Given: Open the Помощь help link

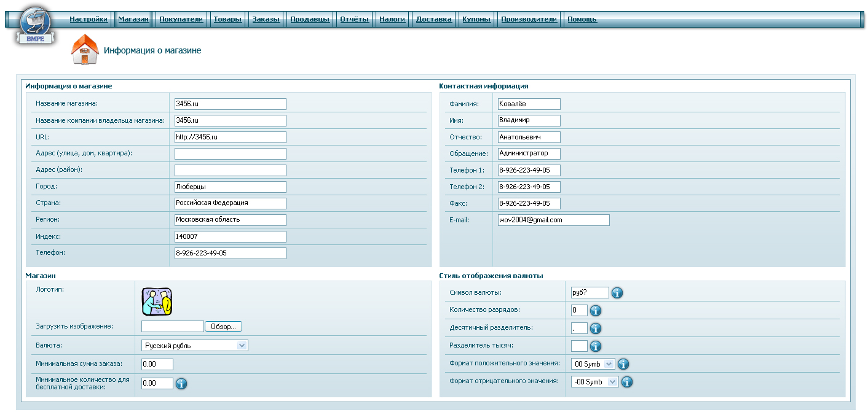Looking at the screenshot, I should pos(582,19).
